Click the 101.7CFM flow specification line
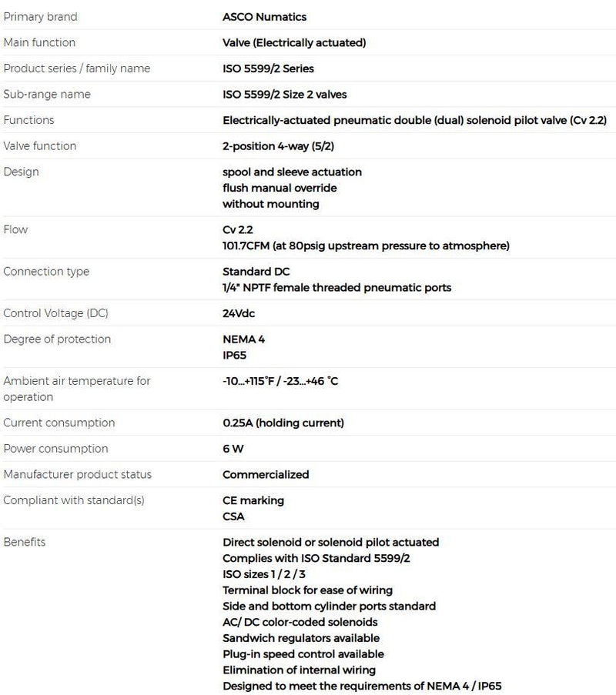This screenshot has width=616, height=695. (366, 246)
